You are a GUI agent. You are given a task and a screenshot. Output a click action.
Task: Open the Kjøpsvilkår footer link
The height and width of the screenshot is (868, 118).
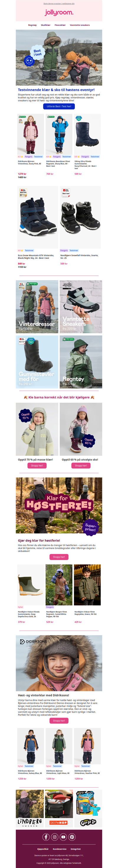[43, 849]
